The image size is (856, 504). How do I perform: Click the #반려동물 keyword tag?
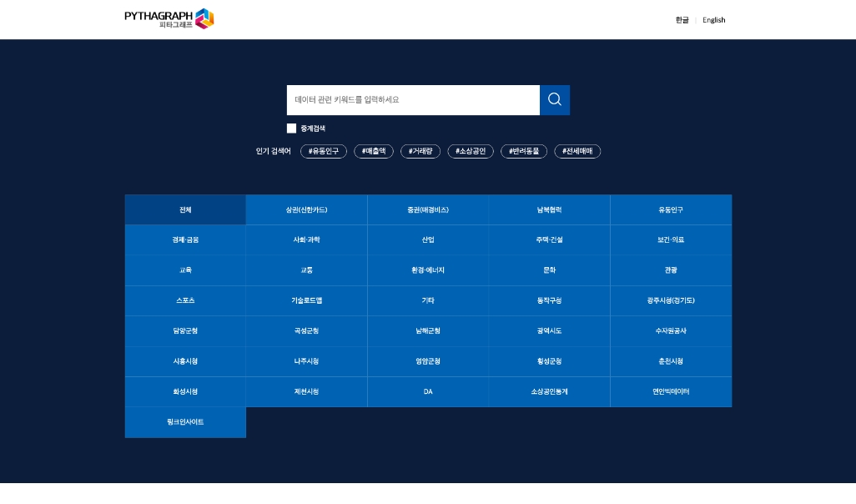coord(524,151)
